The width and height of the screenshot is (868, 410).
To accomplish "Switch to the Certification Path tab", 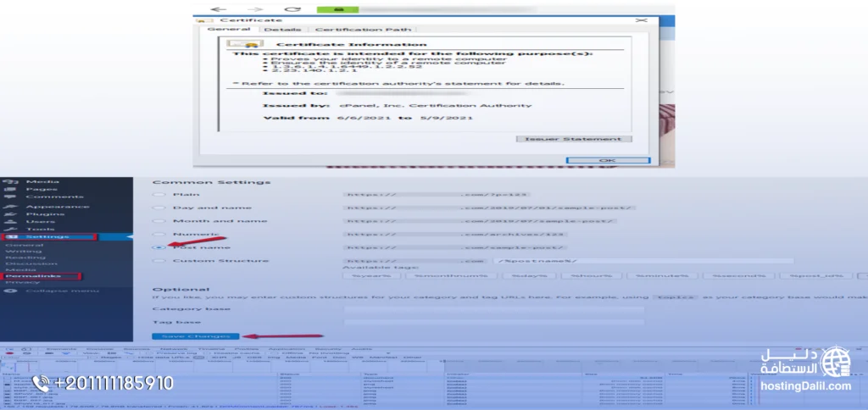I will 363,30.
